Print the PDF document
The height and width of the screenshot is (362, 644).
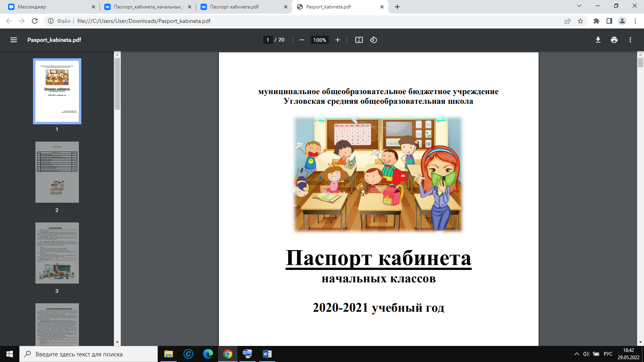(614, 40)
